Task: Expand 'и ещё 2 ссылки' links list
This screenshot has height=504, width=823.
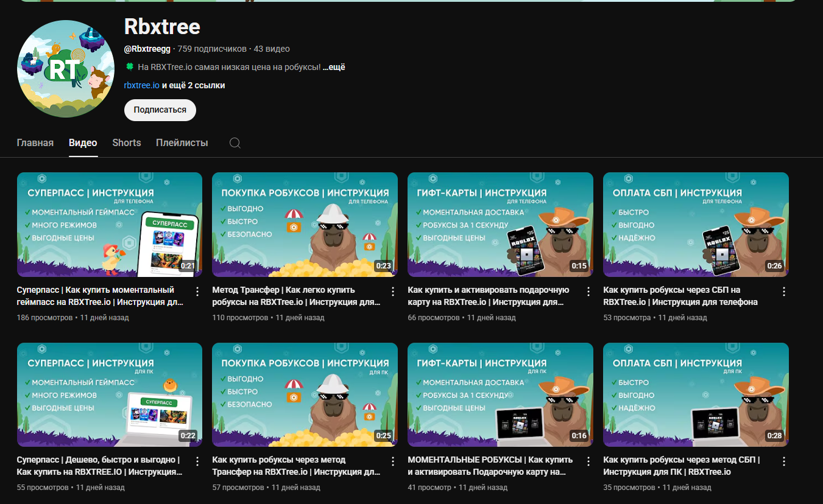Action: pyautogui.click(x=193, y=86)
